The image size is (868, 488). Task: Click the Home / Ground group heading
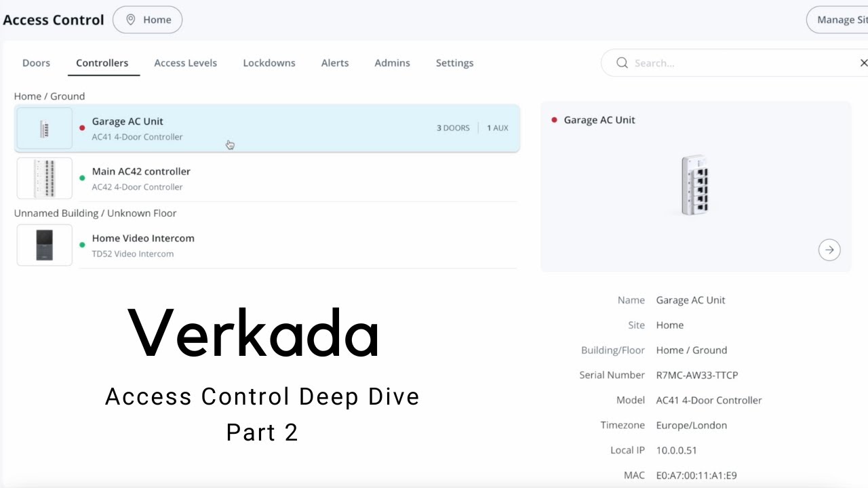[x=50, y=96]
